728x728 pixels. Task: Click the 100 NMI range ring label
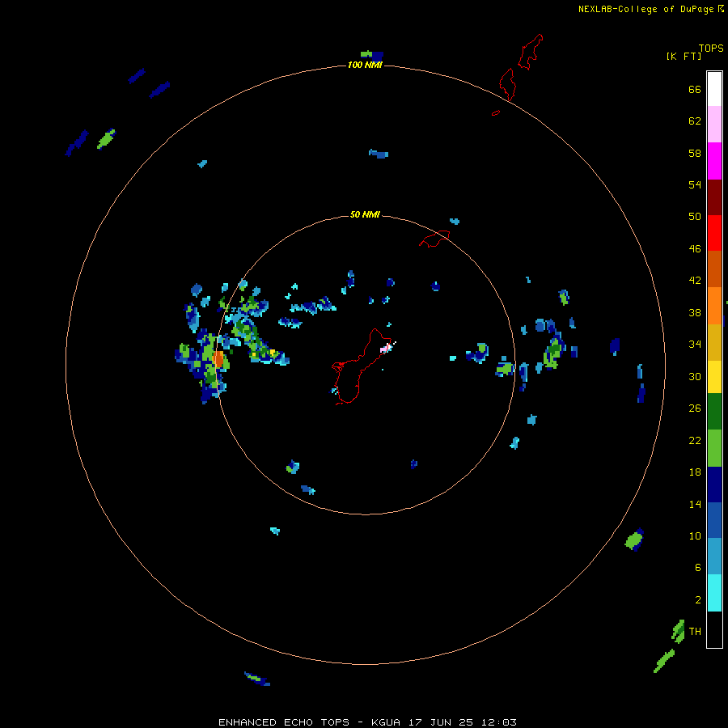point(365,65)
